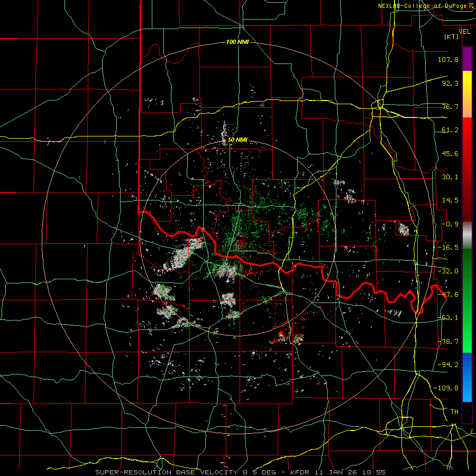Click the TH label under the scale
The image size is (476, 476).
[x=454, y=412]
